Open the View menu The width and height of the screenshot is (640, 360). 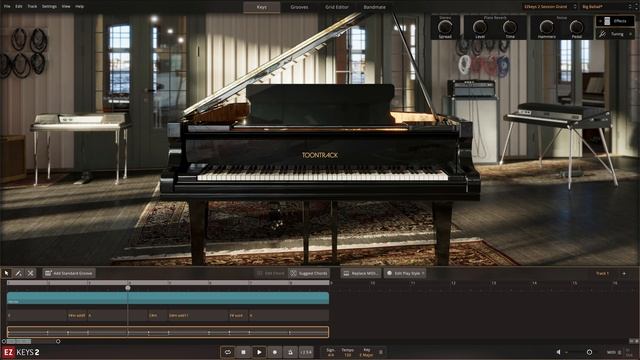click(x=66, y=7)
